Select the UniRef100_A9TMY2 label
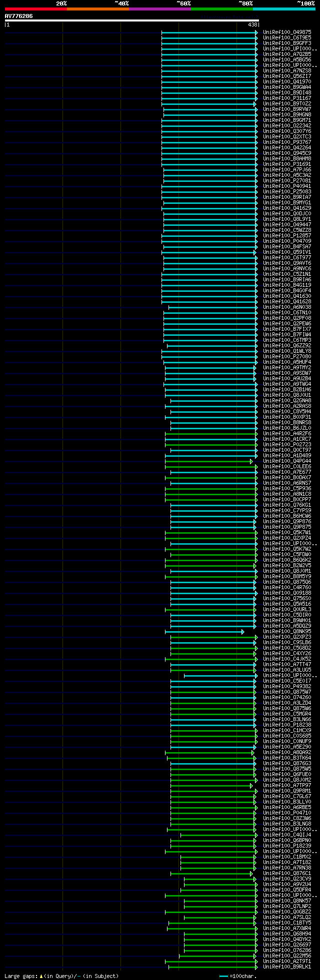This screenshot has height=980, width=320. pyautogui.click(x=287, y=368)
